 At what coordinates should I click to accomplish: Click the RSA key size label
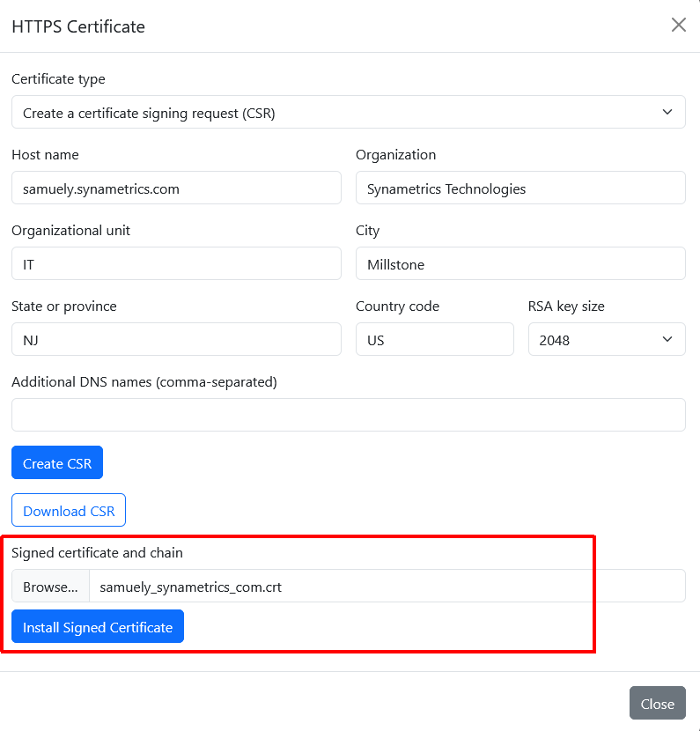pyautogui.click(x=566, y=306)
